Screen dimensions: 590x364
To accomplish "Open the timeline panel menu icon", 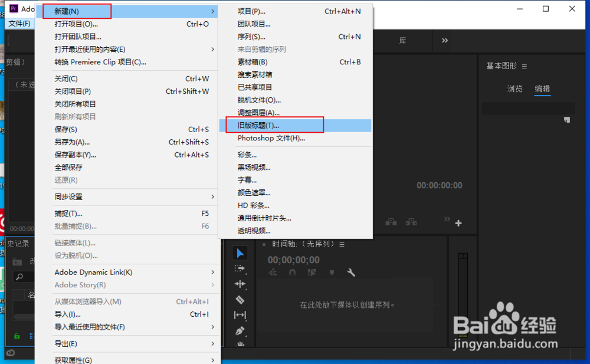I will 342,245.
